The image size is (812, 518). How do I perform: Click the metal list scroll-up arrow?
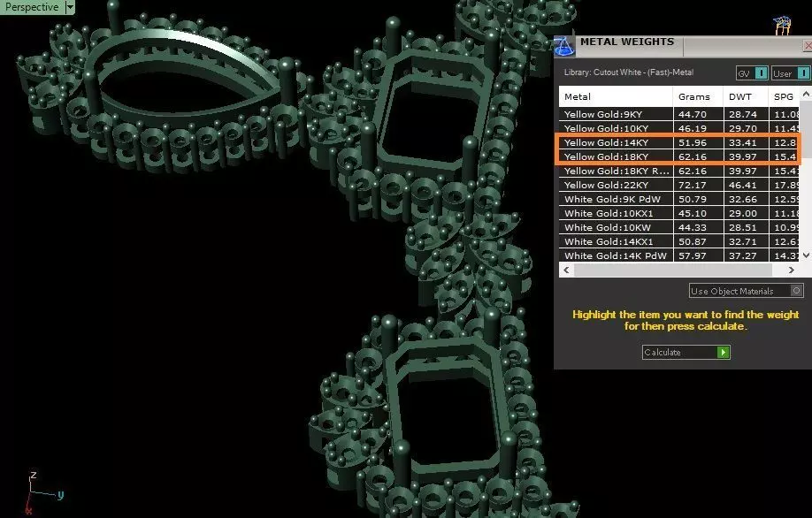coord(806,94)
